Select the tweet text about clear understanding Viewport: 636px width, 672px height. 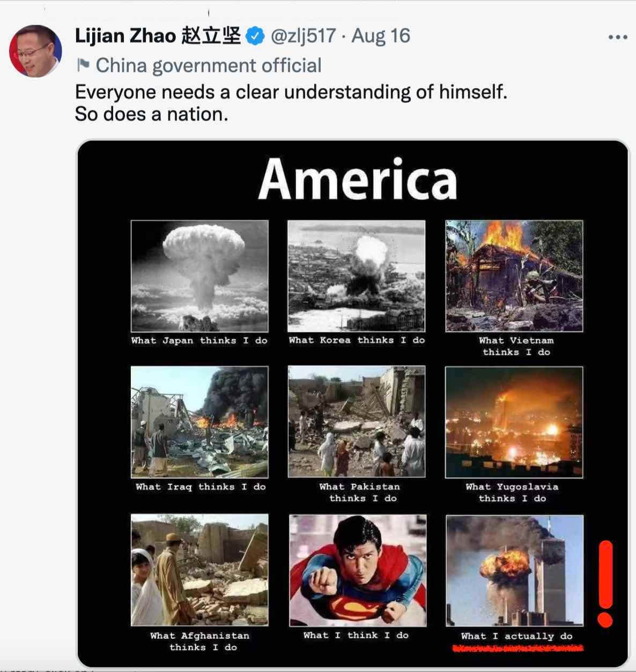pyautogui.click(x=291, y=103)
